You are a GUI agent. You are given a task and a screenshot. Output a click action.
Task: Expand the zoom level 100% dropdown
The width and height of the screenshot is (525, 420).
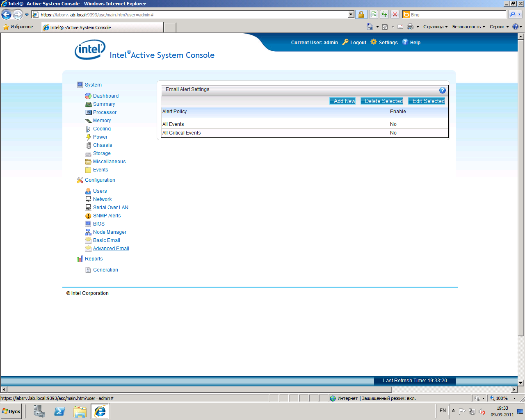coord(514,398)
